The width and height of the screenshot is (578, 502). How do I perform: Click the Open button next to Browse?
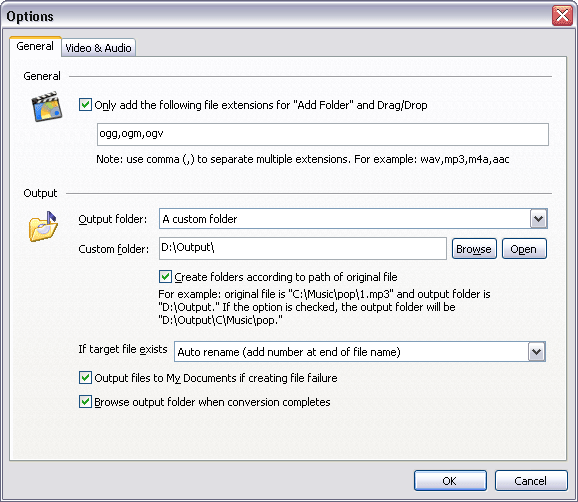tap(524, 249)
